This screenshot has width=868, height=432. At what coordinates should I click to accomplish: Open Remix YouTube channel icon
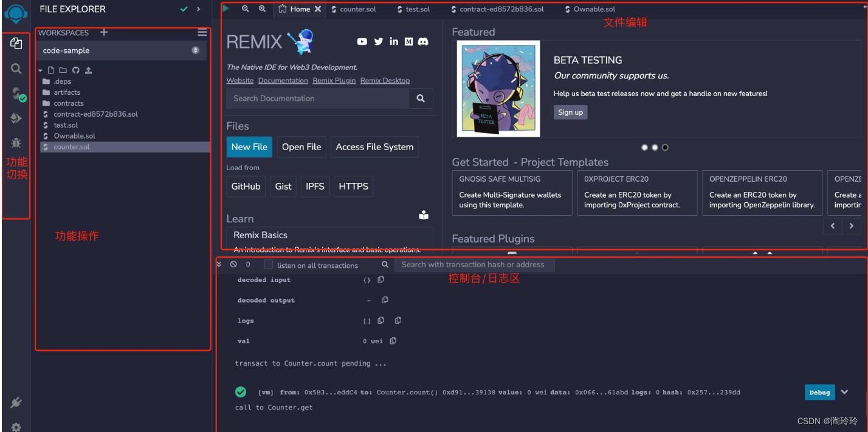pyautogui.click(x=362, y=41)
